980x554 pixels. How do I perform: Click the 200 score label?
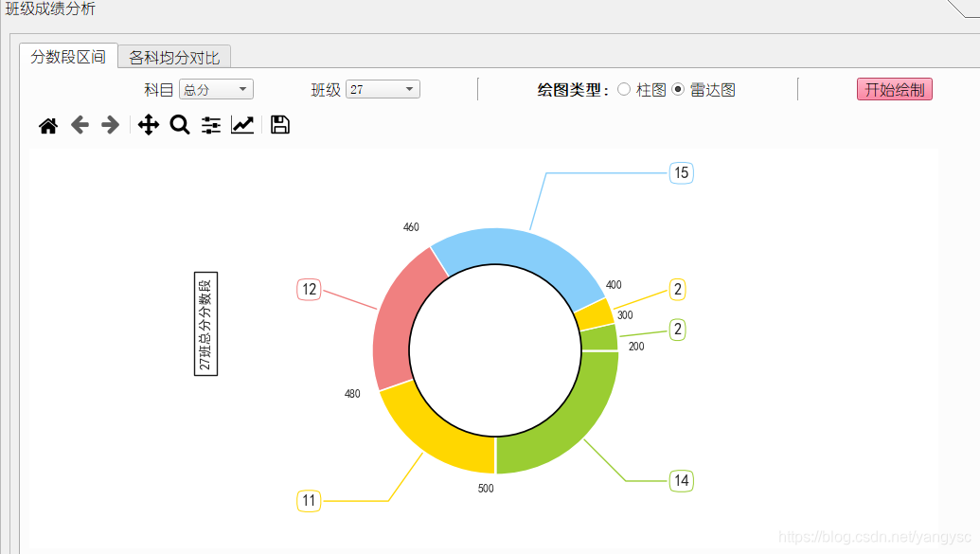coord(636,347)
